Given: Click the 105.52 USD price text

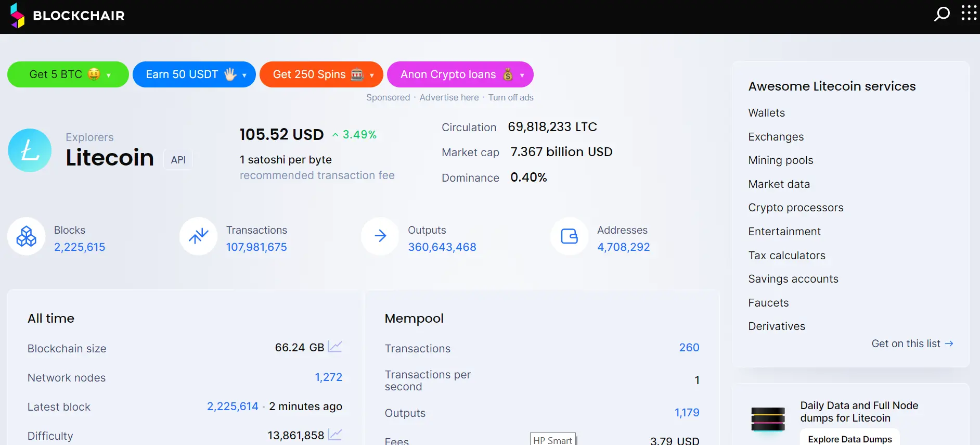Looking at the screenshot, I should 281,135.
